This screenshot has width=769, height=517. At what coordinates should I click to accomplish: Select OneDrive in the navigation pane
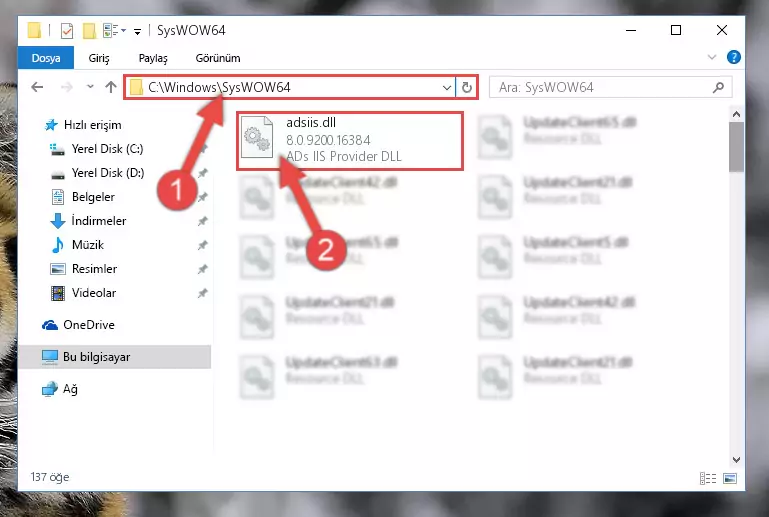click(x=78, y=325)
